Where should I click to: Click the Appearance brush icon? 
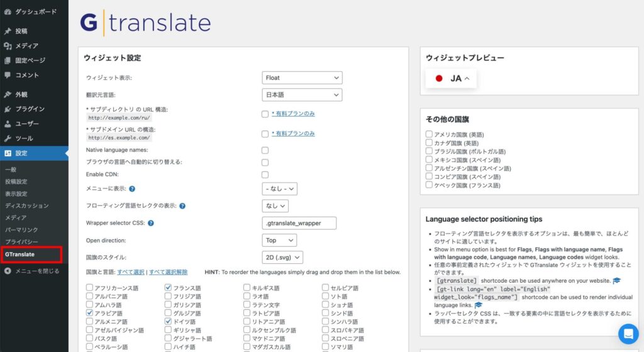click(8, 94)
